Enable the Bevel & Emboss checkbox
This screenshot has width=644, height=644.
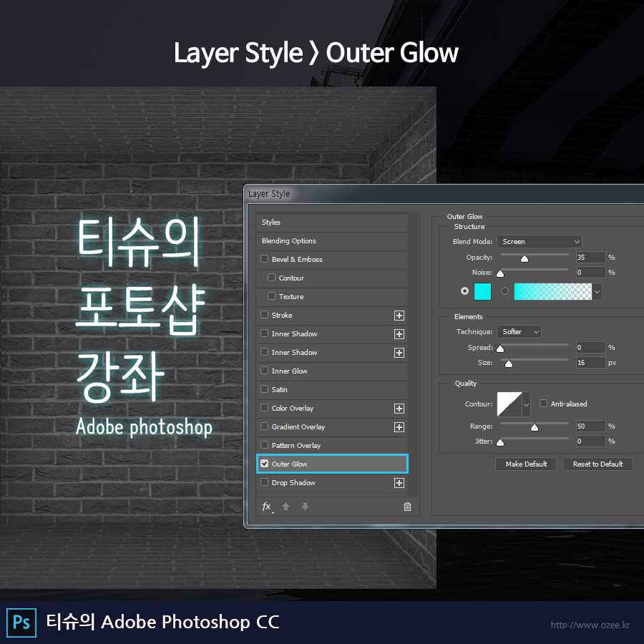click(265, 260)
